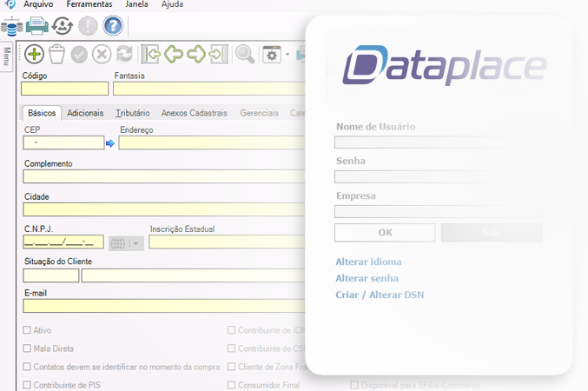Viewport: 588px width, 391px height.
Task: Switch to the Adicionais tab
Action: [85, 113]
